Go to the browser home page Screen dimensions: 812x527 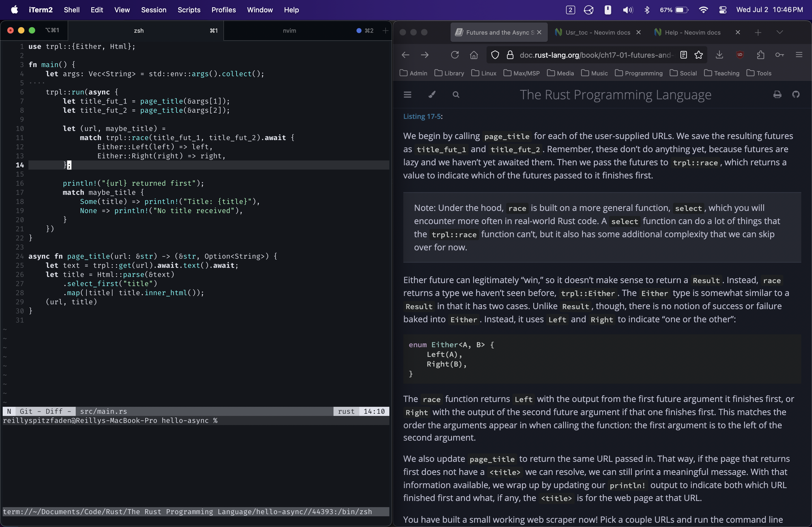pos(474,55)
